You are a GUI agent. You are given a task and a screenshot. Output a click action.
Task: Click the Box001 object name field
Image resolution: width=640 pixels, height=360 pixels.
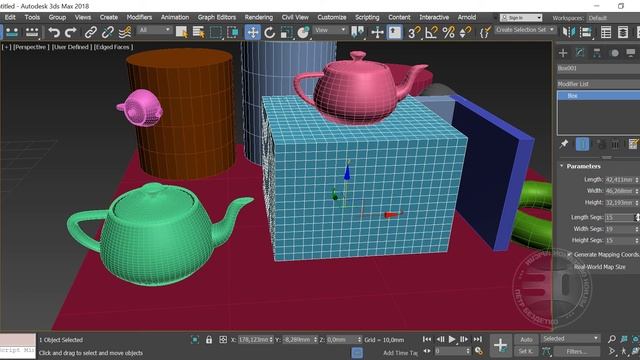598,68
